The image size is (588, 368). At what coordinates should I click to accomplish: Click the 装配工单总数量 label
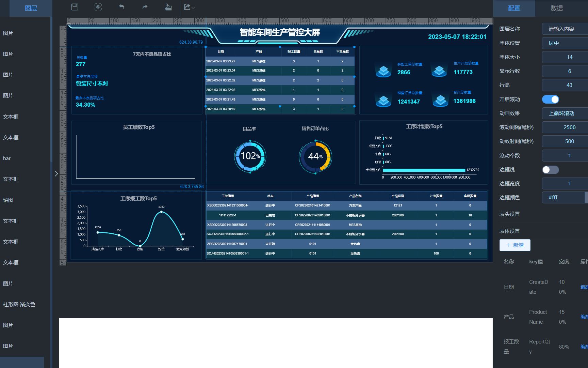410,64
